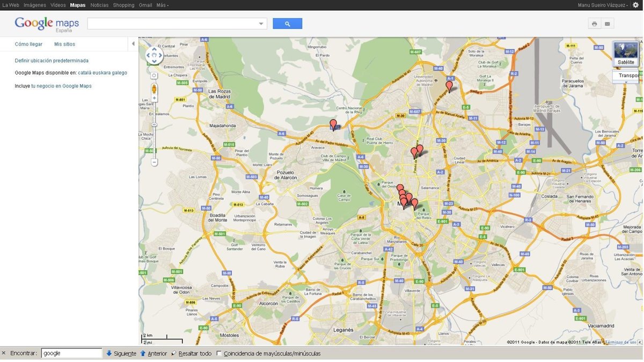Expand the Más menu in top bar

point(162,5)
